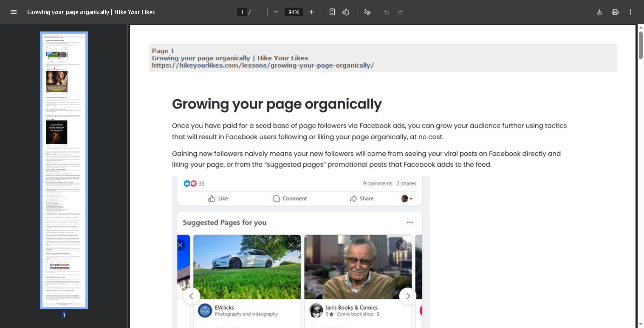
Task: Click the undo arrow in toolbar
Action: point(387,12)
